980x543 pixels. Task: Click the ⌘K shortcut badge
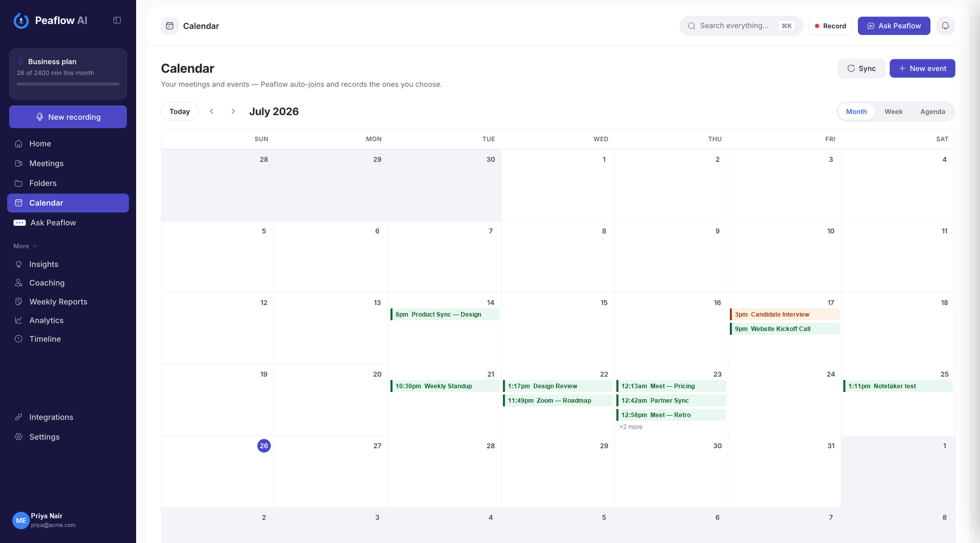pyautogui.click(x=787, y=26)
